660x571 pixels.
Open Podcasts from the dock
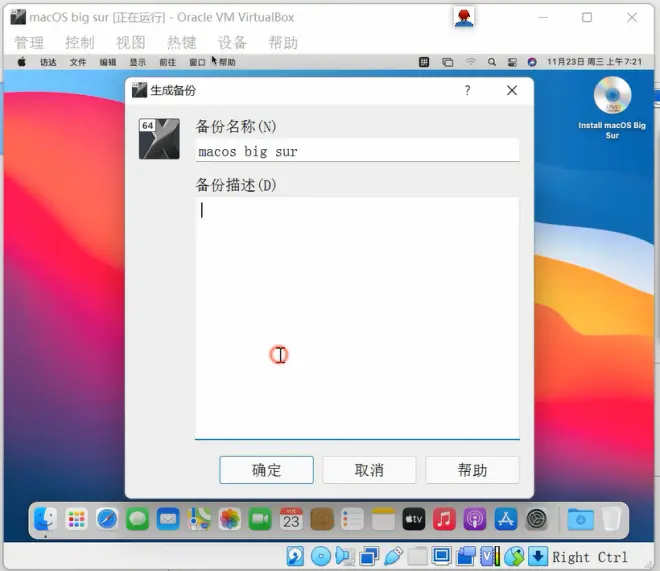pyautogui.click(x=475, y=519)
